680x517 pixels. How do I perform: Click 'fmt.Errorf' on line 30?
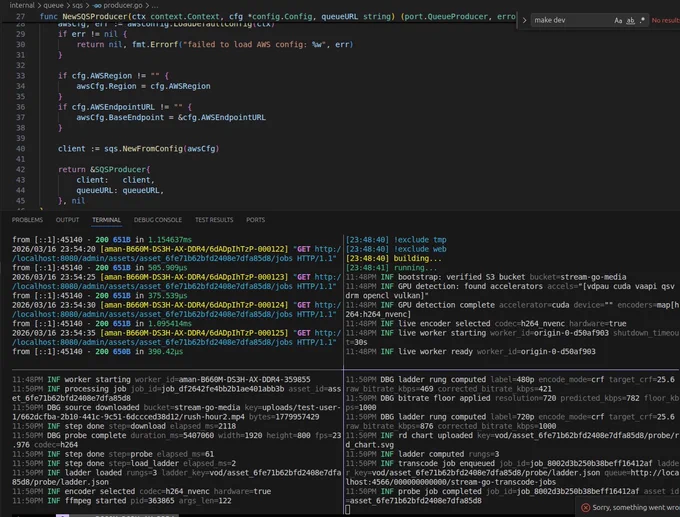(x=155, y=45)
